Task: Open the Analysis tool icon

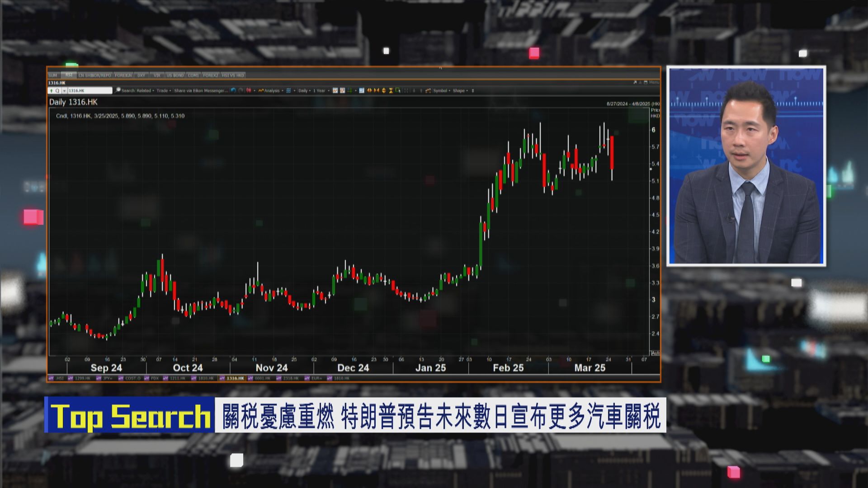Action: pyautogui.click(x=261, y=90)
